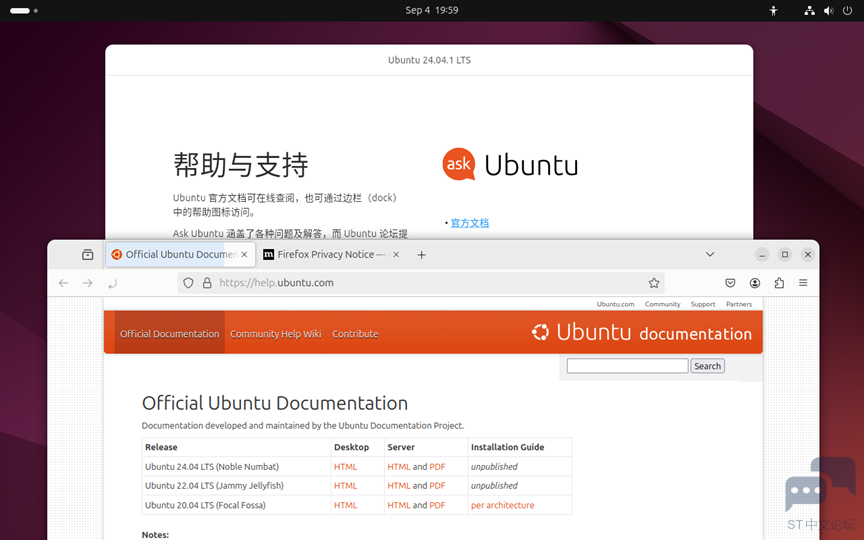This screenshot has width=864, height=540.
Task: Switch to Official Ubuntu Documentation tab
Action: coord(180,255)
